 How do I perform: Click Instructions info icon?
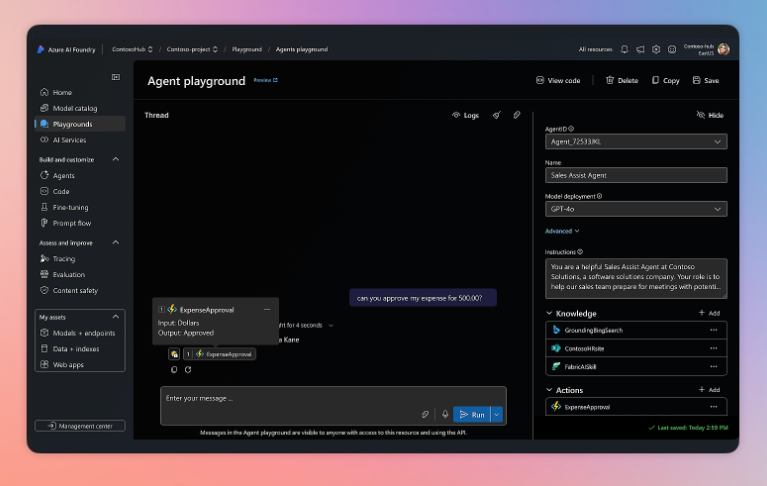tap(580, 252)
